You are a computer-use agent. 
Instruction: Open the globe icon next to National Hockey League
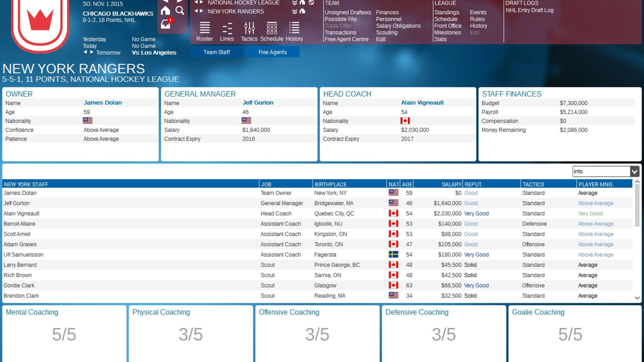click(311, 3)
